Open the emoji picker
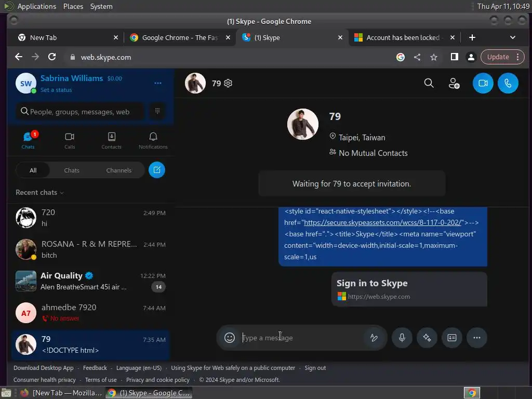Viewport: 532px width, 399px height. click(x=230, y=338)
